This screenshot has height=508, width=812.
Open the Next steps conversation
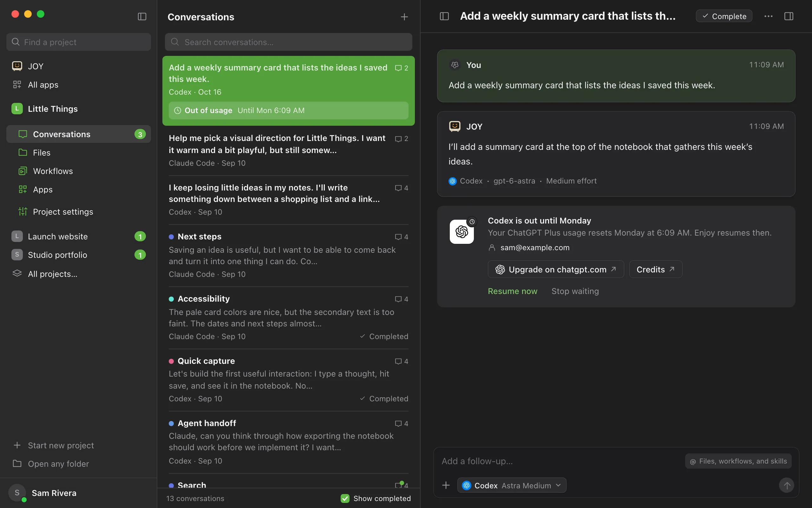tap(288, 255)
